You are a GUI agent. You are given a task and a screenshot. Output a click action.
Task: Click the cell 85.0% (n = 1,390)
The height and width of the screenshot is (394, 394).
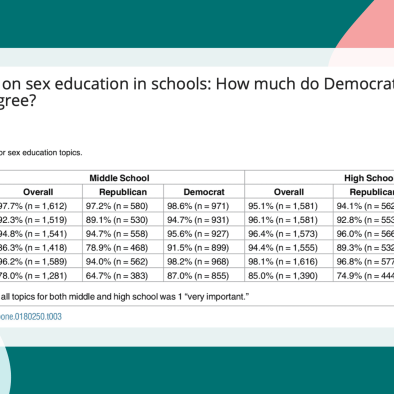283,276
